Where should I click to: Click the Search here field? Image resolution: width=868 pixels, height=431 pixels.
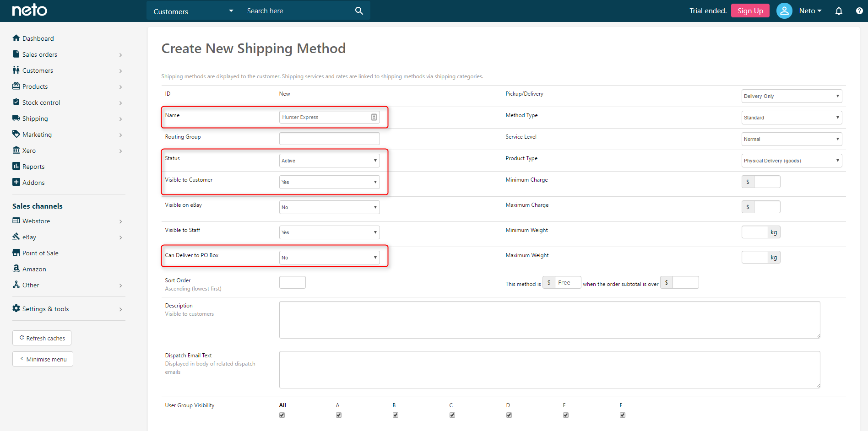click(x=298, y=11)
